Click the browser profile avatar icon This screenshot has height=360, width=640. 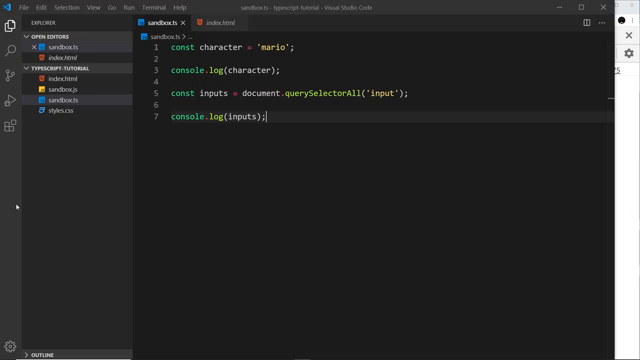(622, 20)
